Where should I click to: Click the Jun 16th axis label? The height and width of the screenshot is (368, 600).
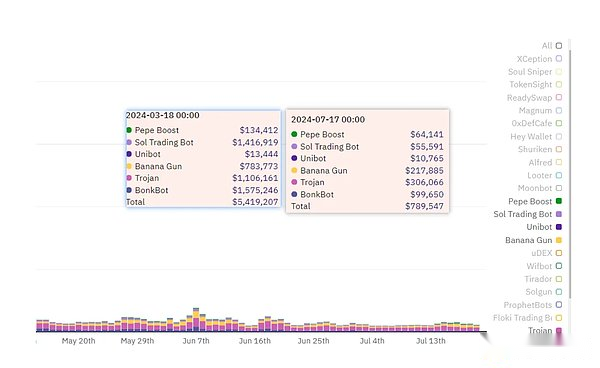[x=254, y=341]
